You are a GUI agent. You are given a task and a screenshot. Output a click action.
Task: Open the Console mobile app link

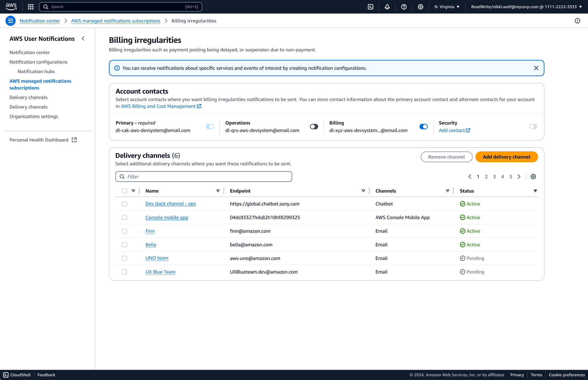(167, 217)
